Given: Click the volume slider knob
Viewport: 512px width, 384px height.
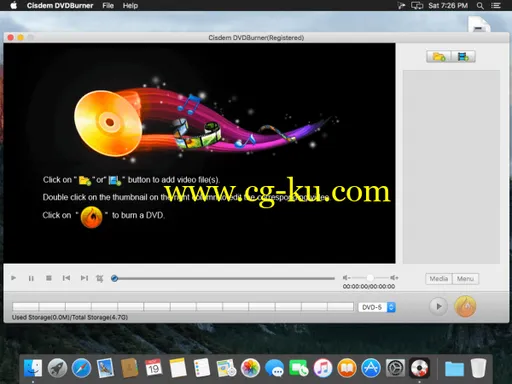Looking at the screenshot, I should coord(370,277).
